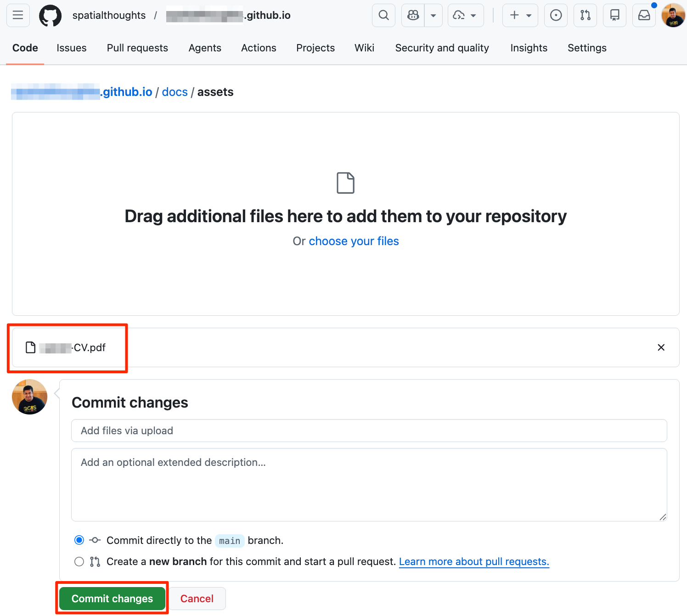Open pull requests icon in header
This screenshot has width=687, height=616.
point(585,16)
